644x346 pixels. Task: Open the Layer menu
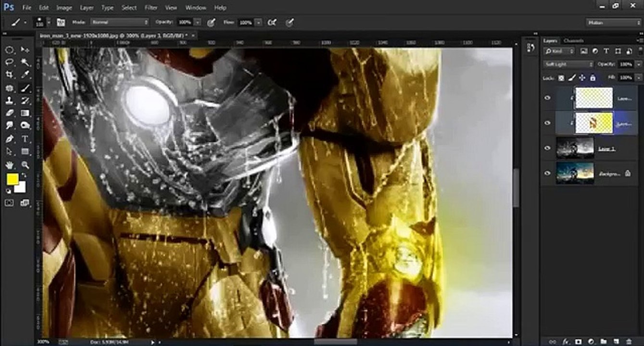pyautogui.click(x=87, y=8)
